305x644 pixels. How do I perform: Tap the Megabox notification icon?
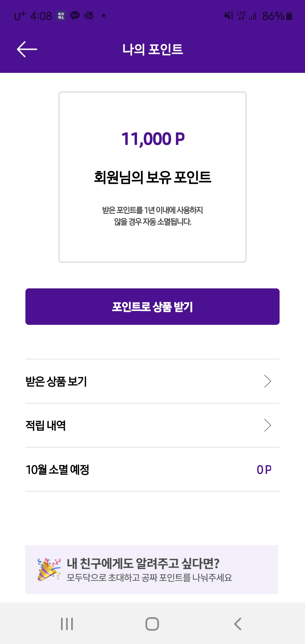(x=61, y=16)
